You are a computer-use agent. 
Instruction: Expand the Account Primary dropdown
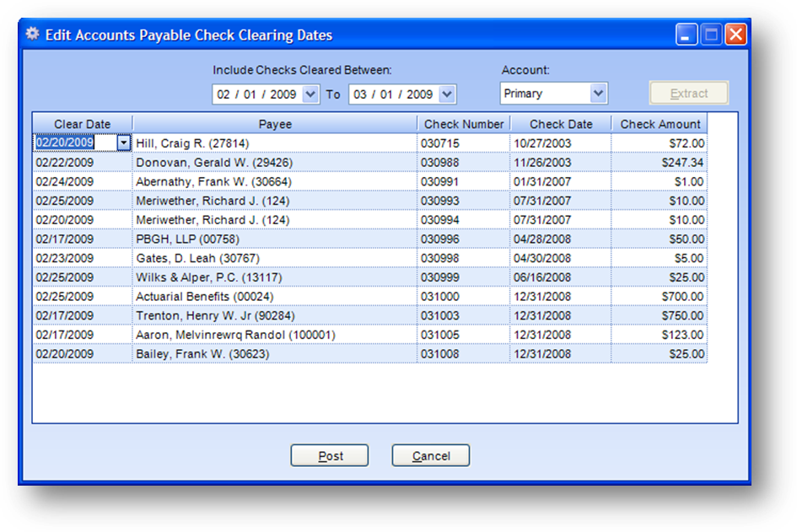[598, 94]
